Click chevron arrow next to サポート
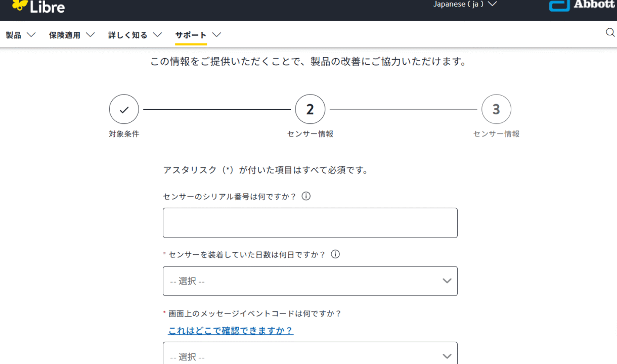This screenshot has width=617, height=364. pos(216,35)
